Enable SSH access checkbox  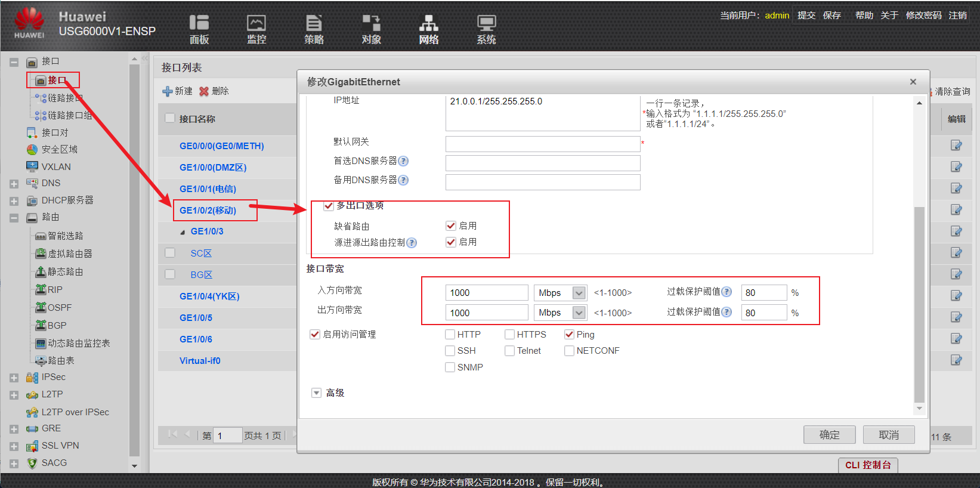tap(450, 351)
